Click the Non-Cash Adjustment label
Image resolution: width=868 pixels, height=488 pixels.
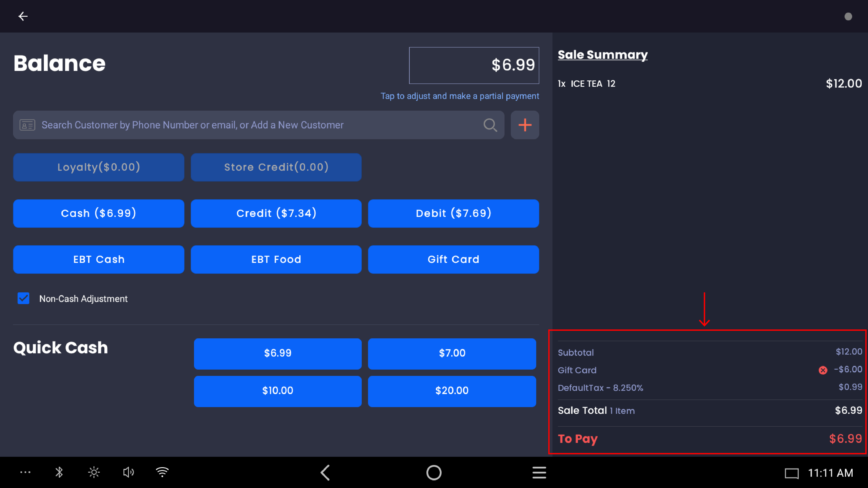pyautogui.click(x=83, y=299)
